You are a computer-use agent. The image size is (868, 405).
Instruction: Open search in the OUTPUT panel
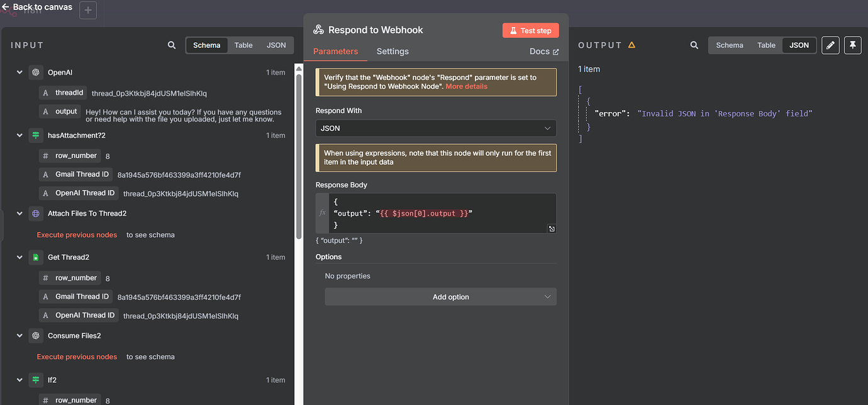pyautogui.click(x=694, y=45)
